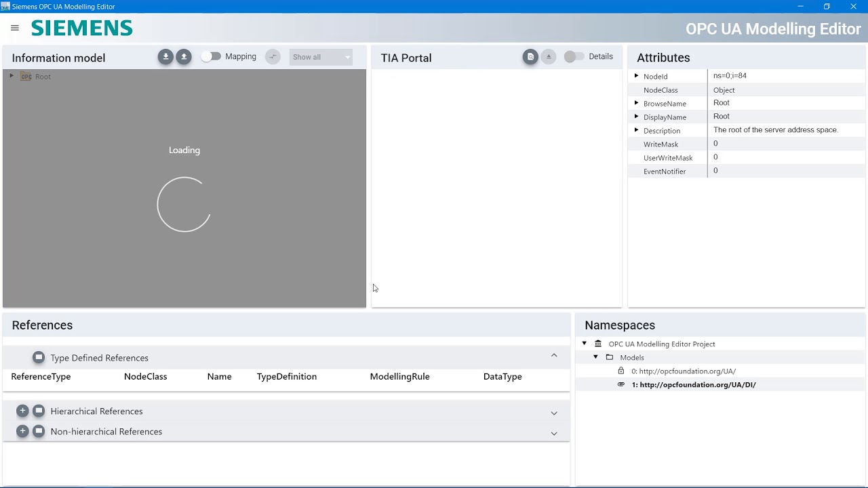The image size is (868, 488).
Task: Click the Type Defined References label
Action: tap(99, 358)
